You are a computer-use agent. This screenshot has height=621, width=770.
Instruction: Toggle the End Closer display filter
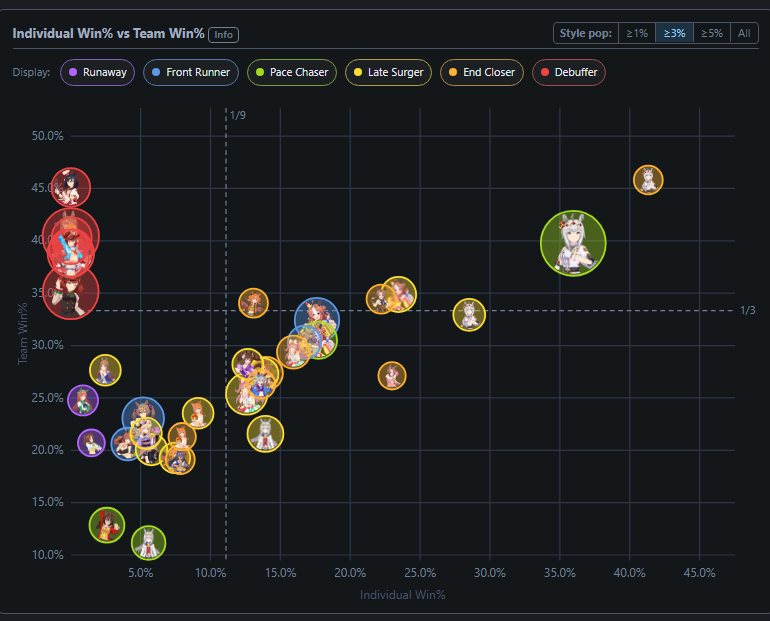coord(482,72)
